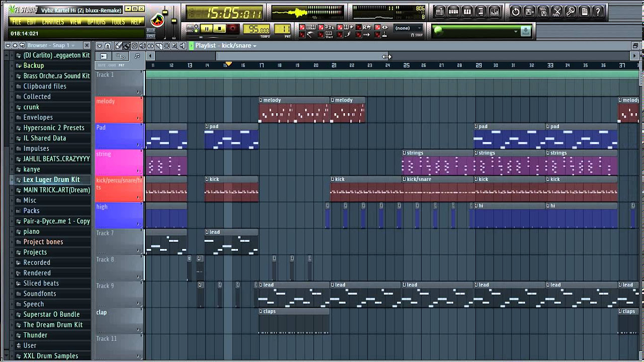
Task: Open project info document button
Action: (x=584, y=12)
